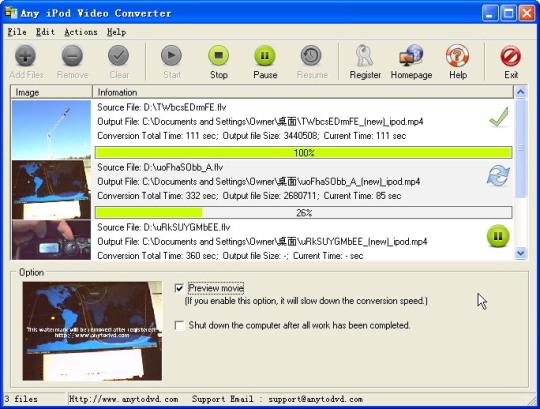This screenshot has height=409, width=540.
Task: Click the Infomation column header
Action: pyautogui.click(x=303, y=92)
